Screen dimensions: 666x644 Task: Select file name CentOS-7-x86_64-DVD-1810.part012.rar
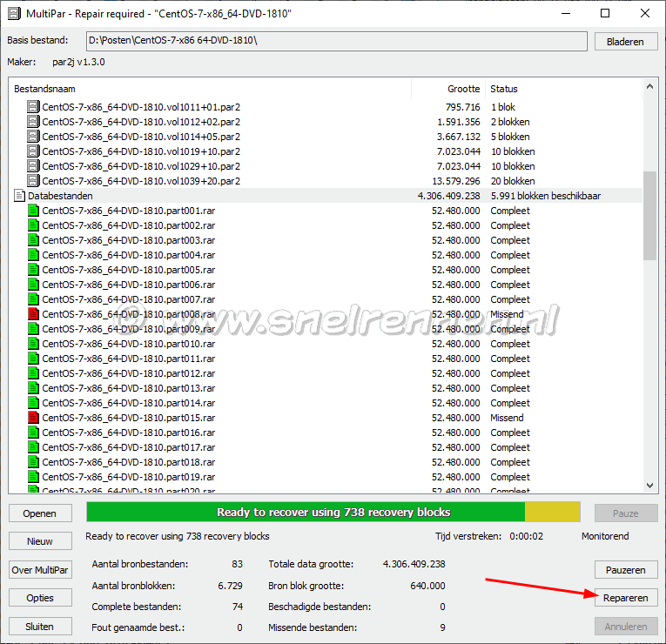128,373
